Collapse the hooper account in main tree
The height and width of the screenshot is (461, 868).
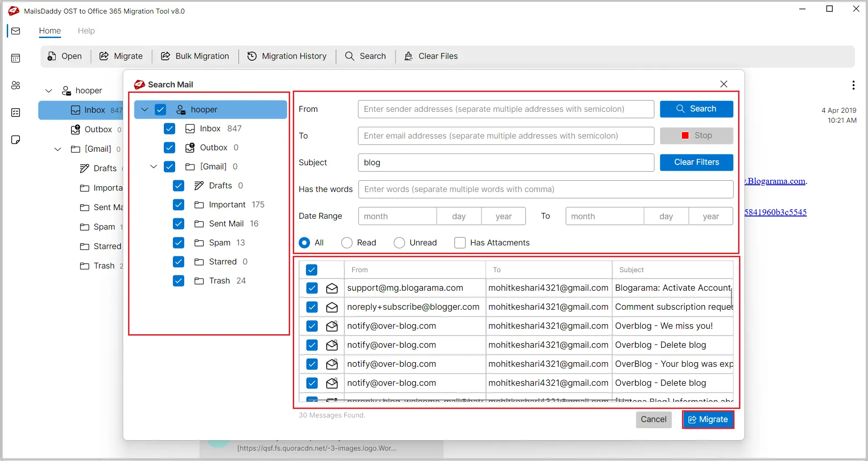point(49,91)
